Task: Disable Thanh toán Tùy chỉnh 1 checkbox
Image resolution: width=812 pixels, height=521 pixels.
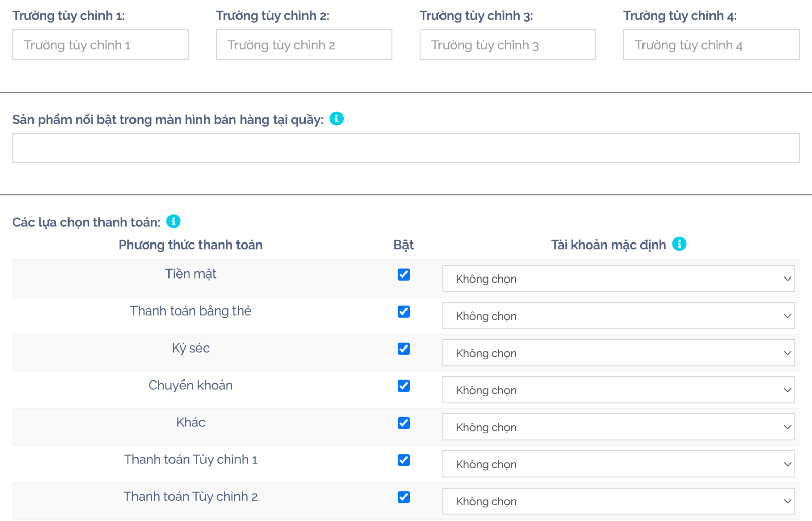Action: pos(403,460)
